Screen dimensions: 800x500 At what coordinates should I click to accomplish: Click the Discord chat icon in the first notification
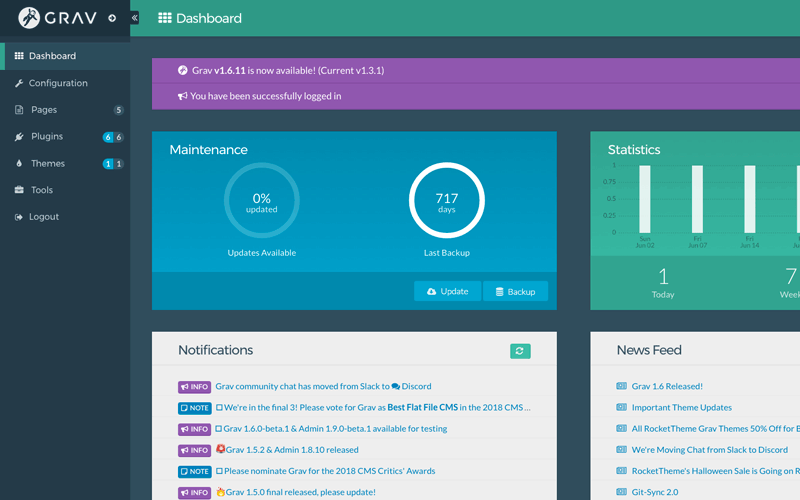(x=395, y=387)
